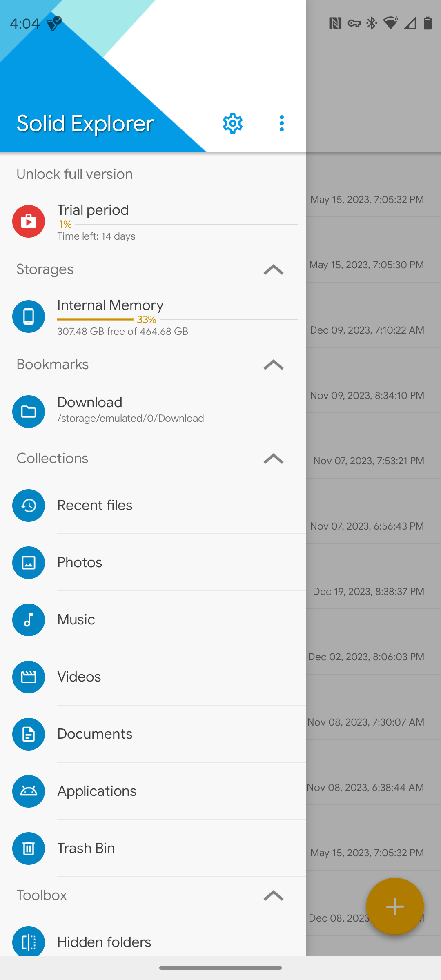Collapse the Bookmarks section
The width and height of the screenshot is (441, 980).
[273, 365]
